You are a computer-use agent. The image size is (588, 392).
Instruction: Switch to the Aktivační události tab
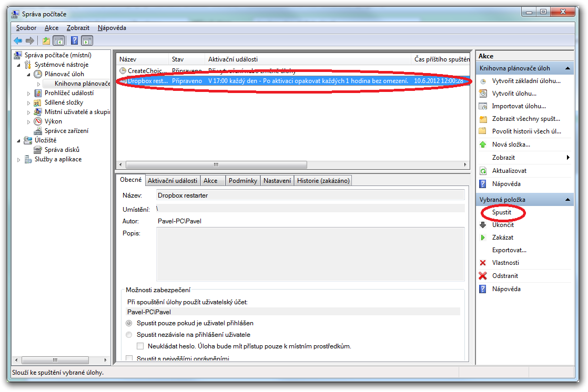(x=172, y=181)
